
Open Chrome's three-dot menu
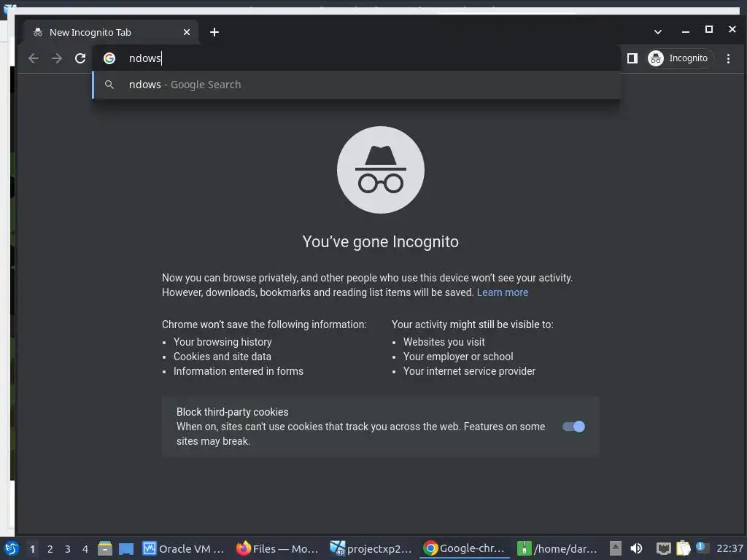[x=728, y=58]
